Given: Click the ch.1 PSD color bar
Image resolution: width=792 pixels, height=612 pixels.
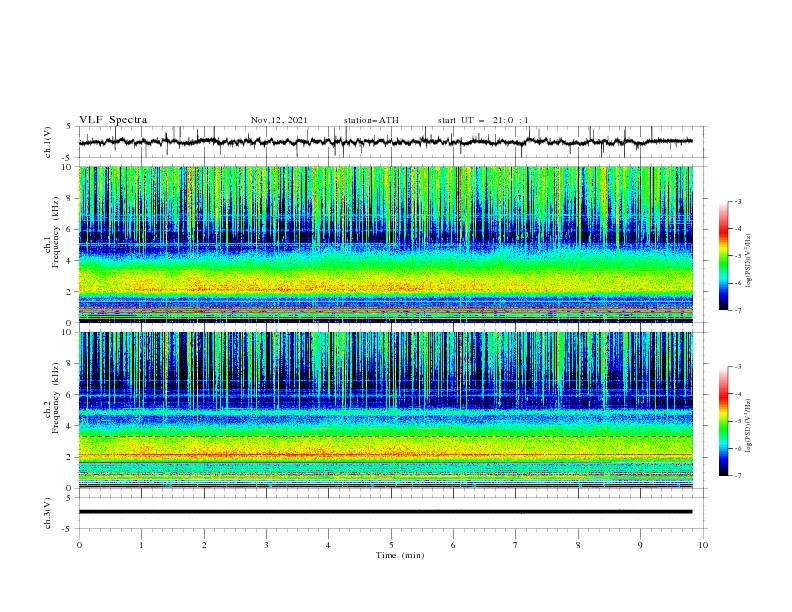Looking at the screenshot, I should coord(723,255).
